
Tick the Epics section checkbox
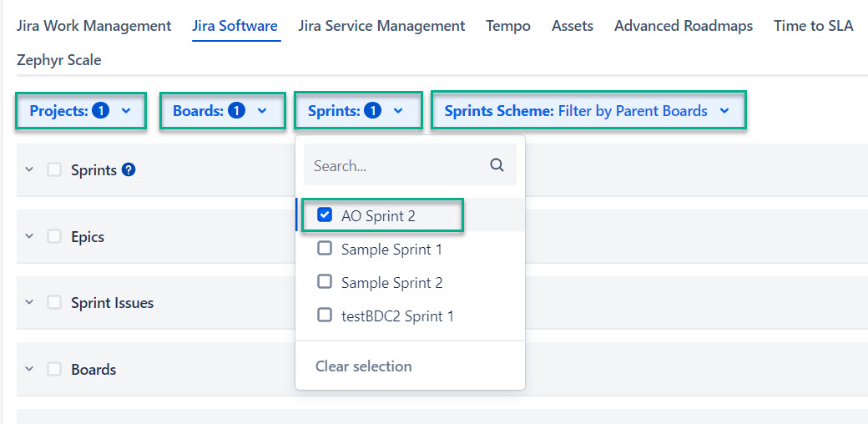tap(54, 236)
